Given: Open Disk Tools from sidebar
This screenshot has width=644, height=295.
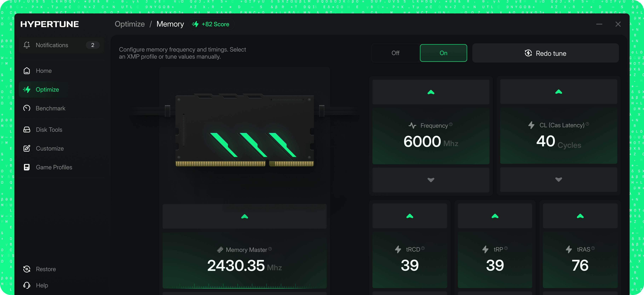Looking at the screenshot, I should [61, 129].
